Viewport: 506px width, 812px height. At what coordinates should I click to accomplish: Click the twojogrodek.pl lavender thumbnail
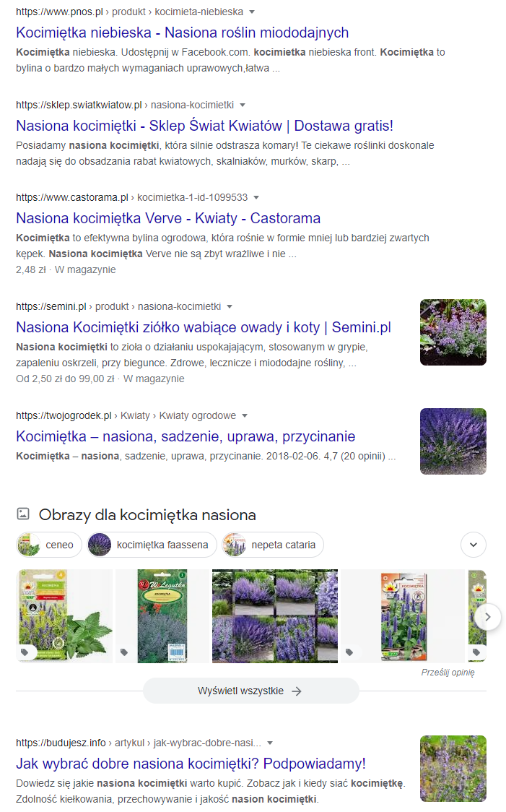point(453,441)
